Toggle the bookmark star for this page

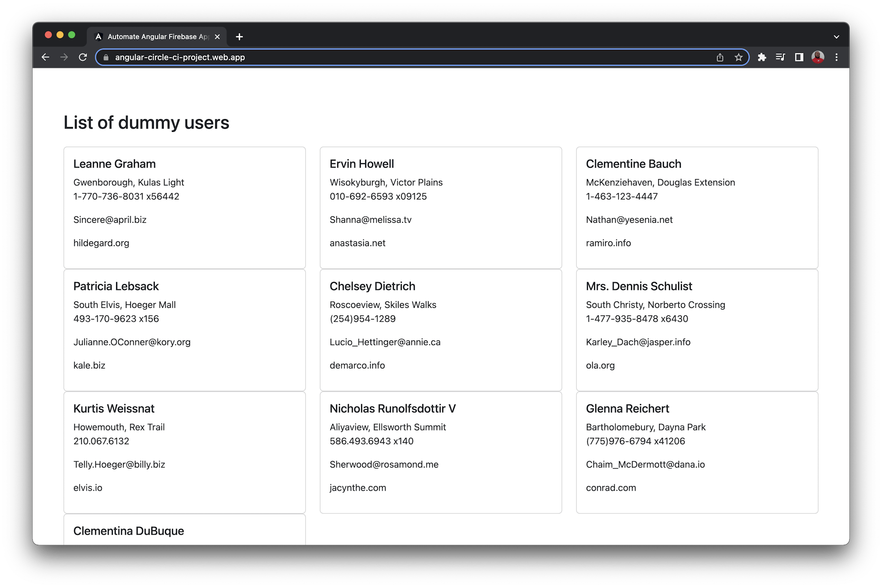(x=739, y=57)
